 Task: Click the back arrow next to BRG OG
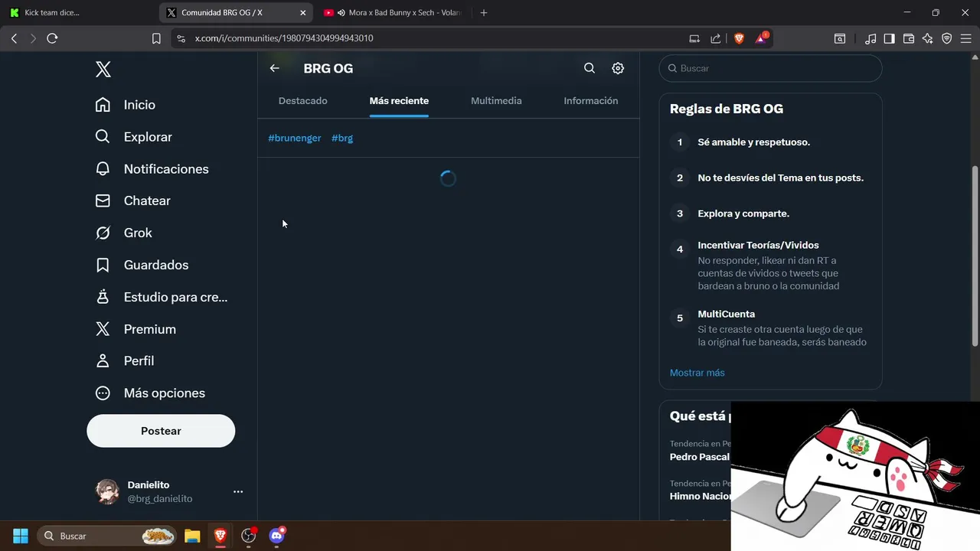point(274,68)
